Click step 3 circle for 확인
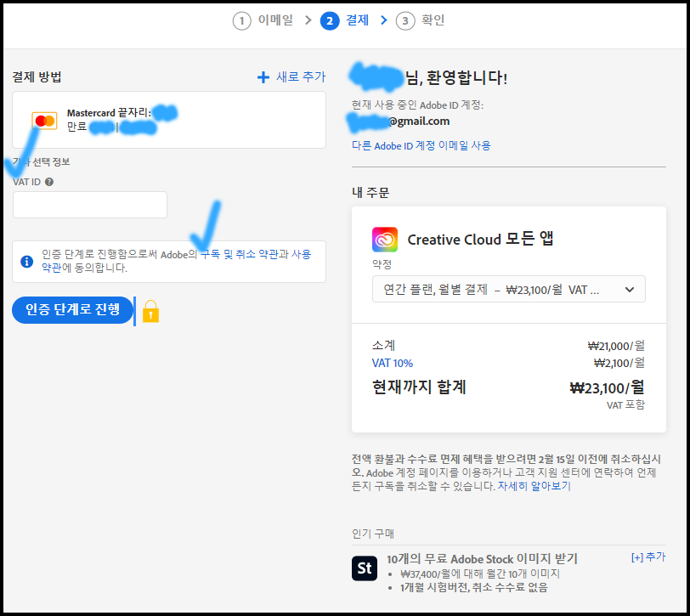690x616 pixels. pyautogui.click(x=405, y=20)
